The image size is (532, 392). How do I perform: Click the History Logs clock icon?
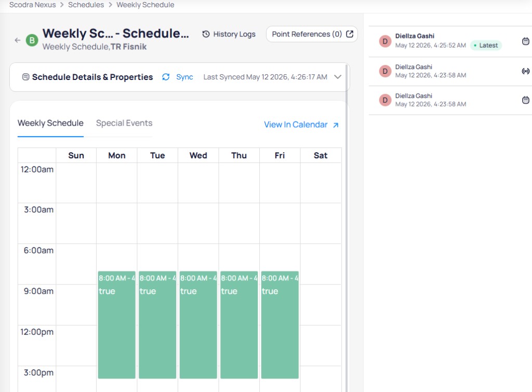206,34
